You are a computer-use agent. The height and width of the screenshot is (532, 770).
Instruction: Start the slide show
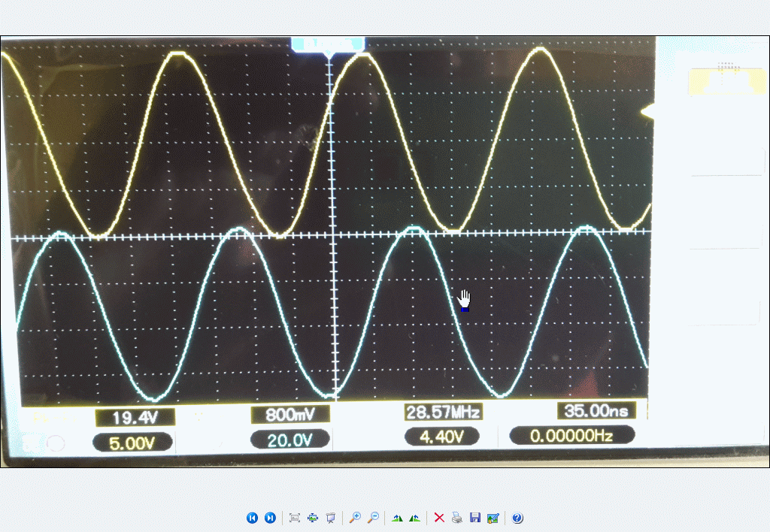point(330,518)
